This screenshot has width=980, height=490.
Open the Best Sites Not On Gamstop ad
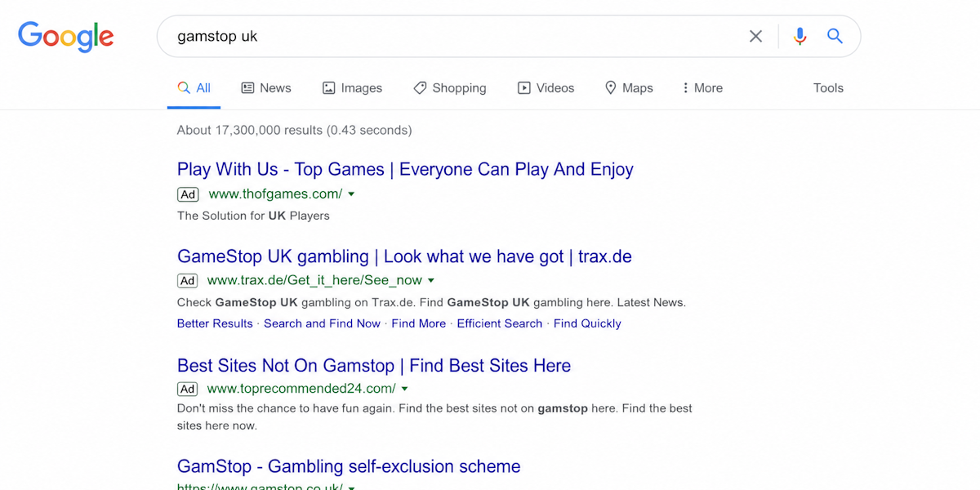[x=374, y=365]
